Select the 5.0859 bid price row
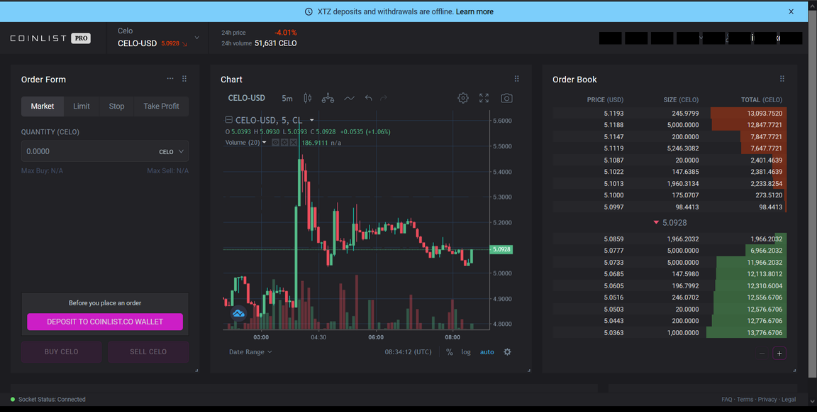The width and height of the screenshot is (817, 412). pos(670,239)
